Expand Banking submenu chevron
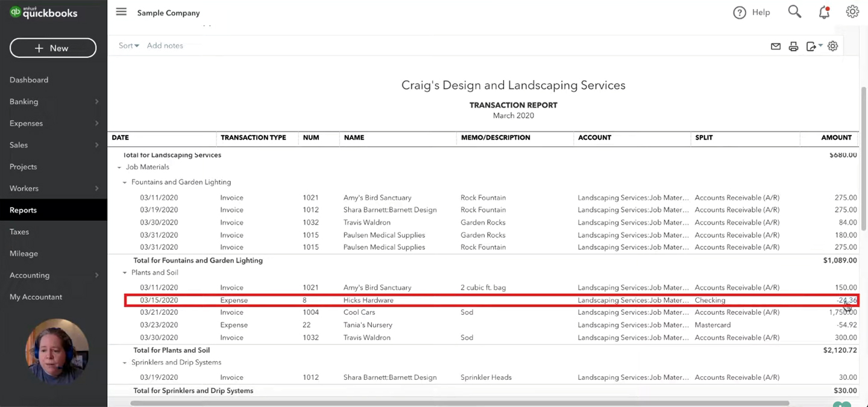The image size is (868, 407). click(96, 102)
